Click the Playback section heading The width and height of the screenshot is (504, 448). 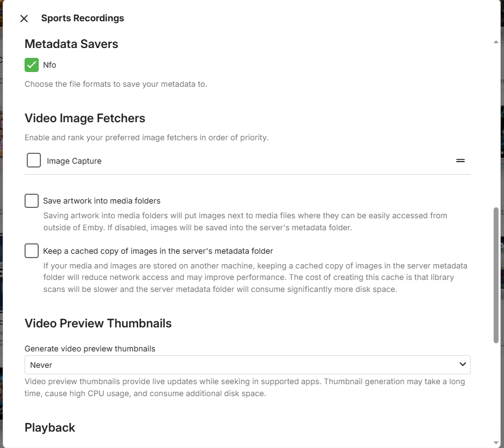50,428
